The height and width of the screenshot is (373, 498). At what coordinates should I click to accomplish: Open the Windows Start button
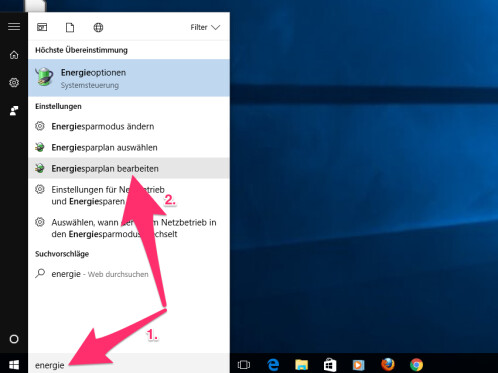[14, 365]
